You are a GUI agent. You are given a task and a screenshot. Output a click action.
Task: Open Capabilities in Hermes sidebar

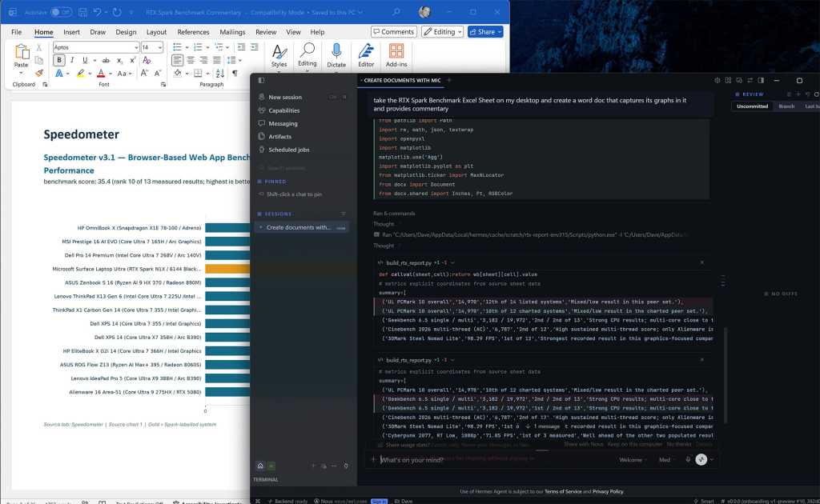pyautogui.click(x=284, y=110)
